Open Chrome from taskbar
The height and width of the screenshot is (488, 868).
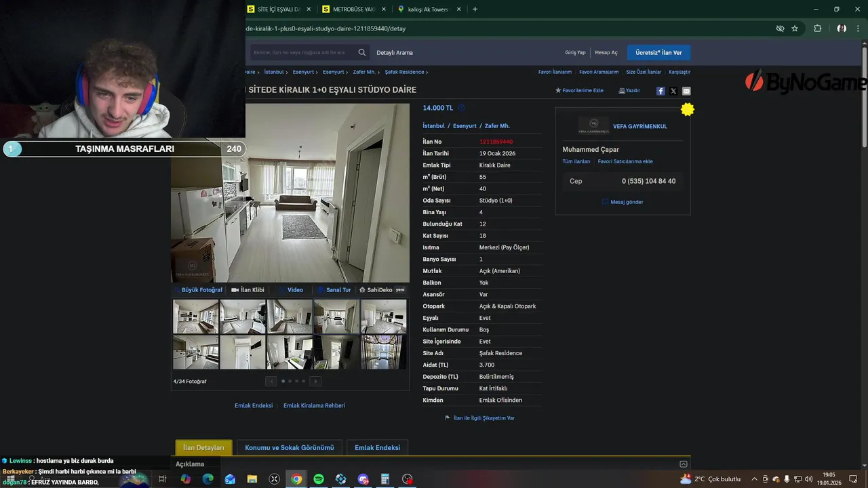pyautogui.click(x=296, y=479)
